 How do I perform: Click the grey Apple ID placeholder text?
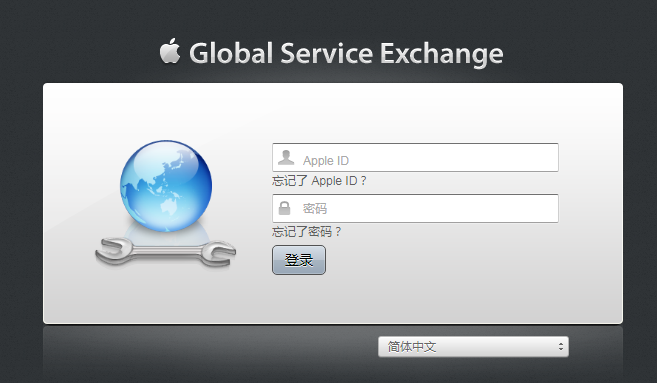(x=326, y=160)
